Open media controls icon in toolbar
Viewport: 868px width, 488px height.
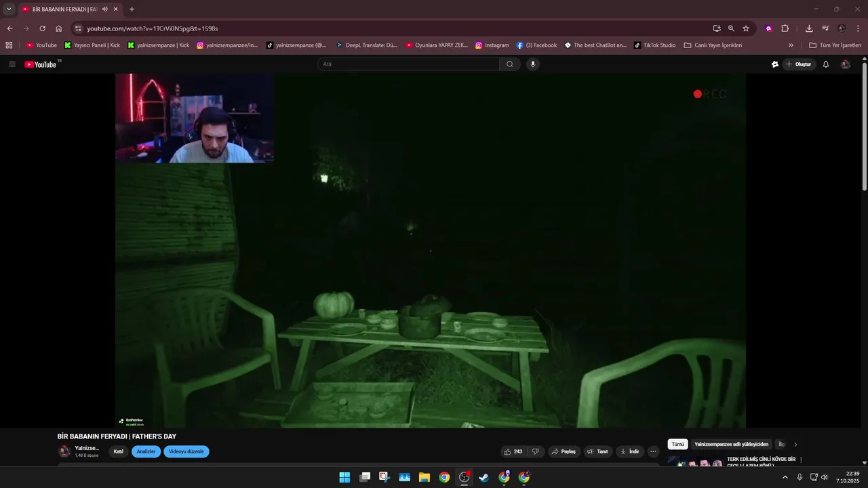[825, 28]
